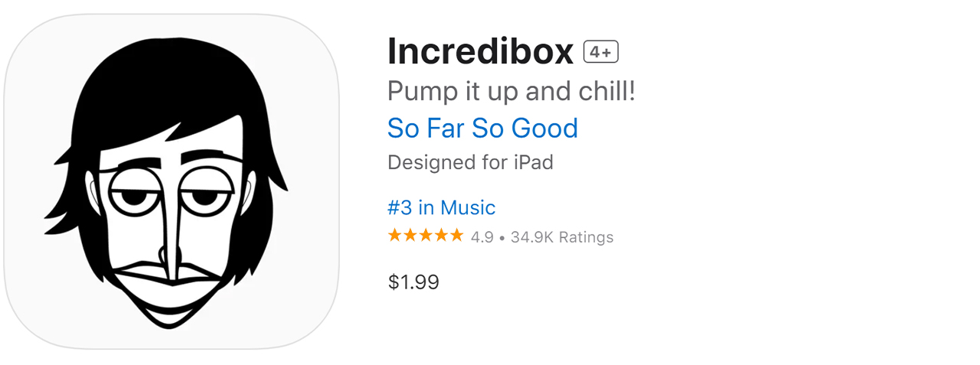980x365 pixels.
Task: Click the second orange rating star
Action: click(x=410, y=236)
